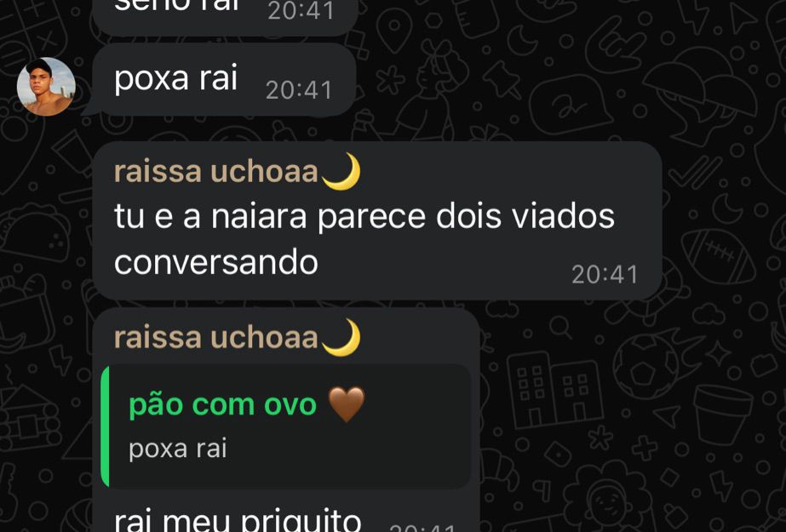Select "tu e a naiara parece dois viados" message
This screenshot has width=786, height=532.
[364, 217]
